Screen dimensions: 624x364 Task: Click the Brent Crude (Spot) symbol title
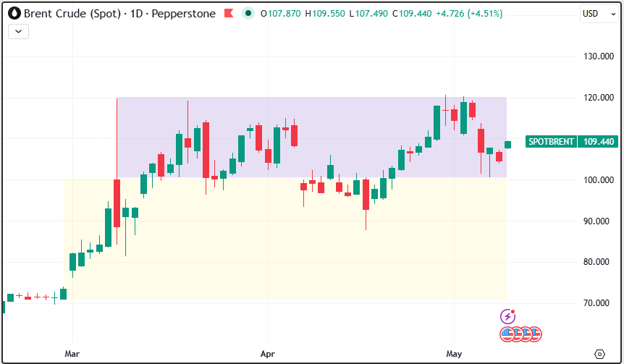pyautogui.click(x=72, y=14)
